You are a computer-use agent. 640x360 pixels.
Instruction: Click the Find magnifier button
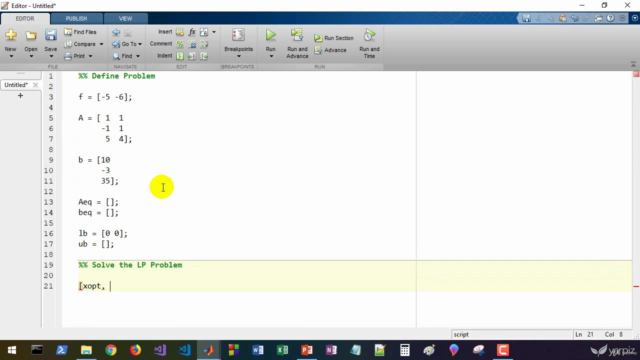(123, 56)
